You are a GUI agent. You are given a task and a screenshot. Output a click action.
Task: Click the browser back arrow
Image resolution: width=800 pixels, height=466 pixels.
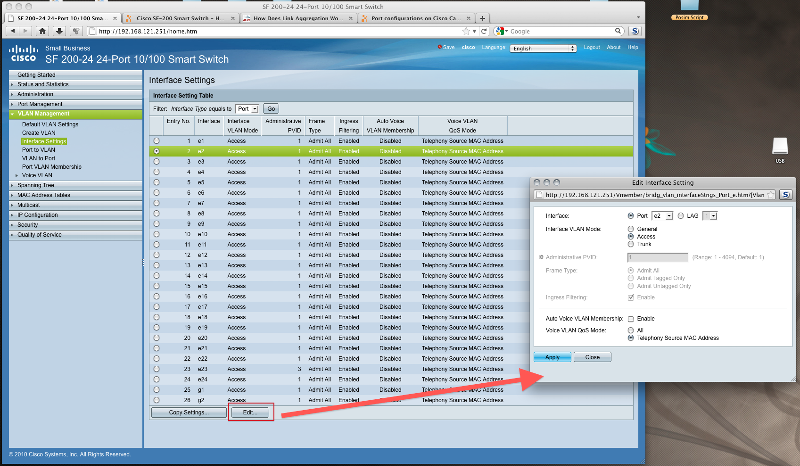(x=12, y=32)
